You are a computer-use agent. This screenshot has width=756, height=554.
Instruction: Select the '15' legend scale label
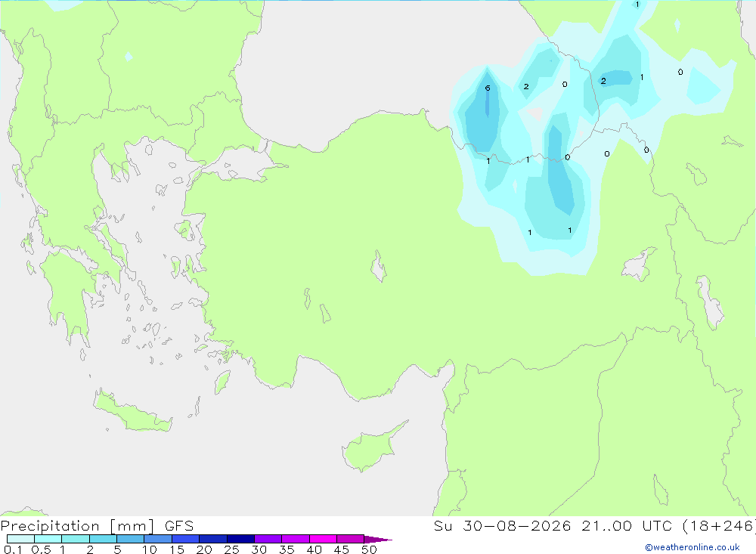176,549
